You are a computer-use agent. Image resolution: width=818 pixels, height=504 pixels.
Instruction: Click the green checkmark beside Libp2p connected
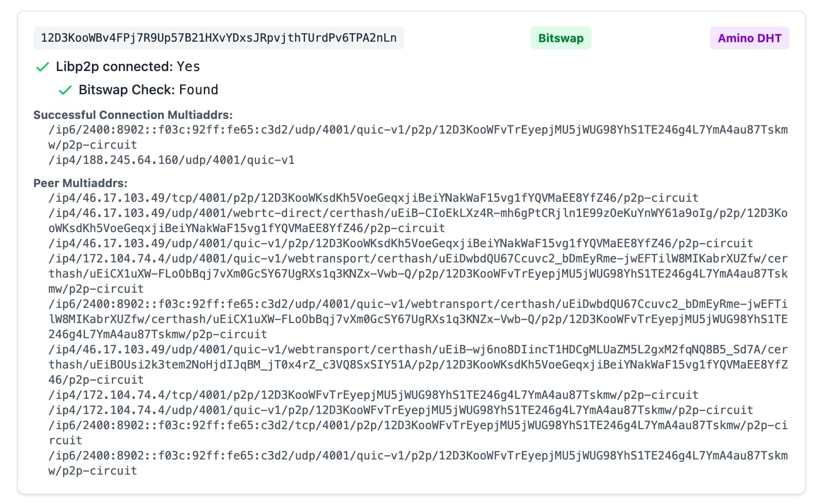[x=43, y=67]
